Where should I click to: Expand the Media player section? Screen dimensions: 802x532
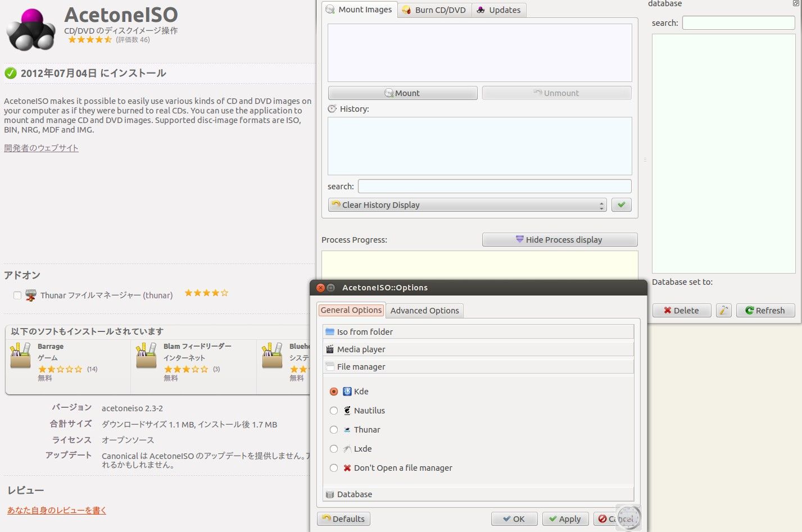pos(478,349)
